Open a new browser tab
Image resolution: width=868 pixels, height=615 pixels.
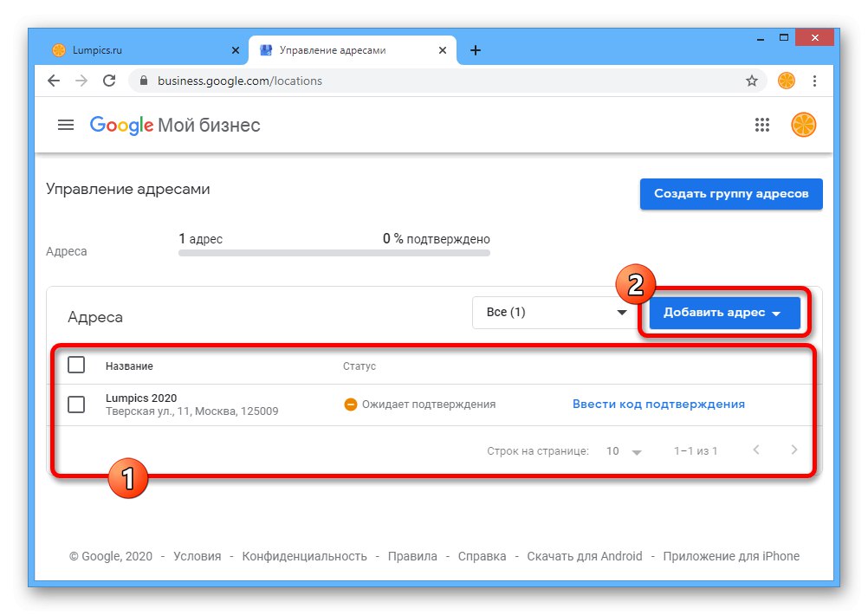[475, 50]
